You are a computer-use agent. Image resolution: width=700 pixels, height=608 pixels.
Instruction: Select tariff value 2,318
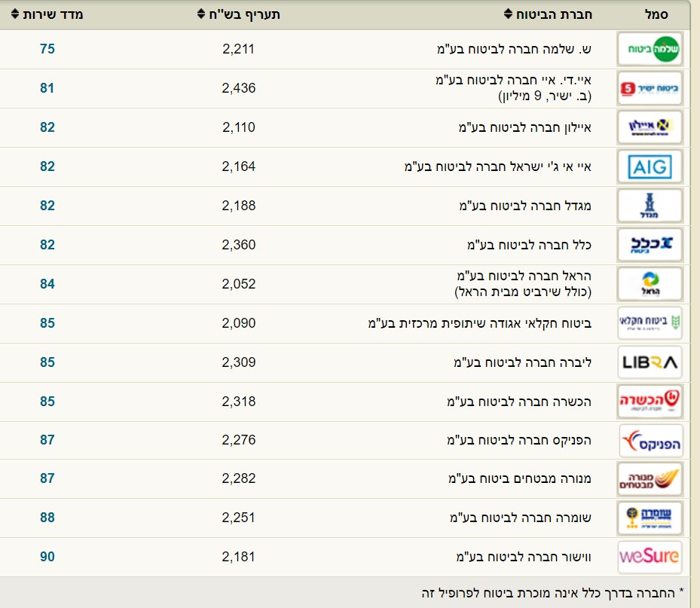point(238,402)
